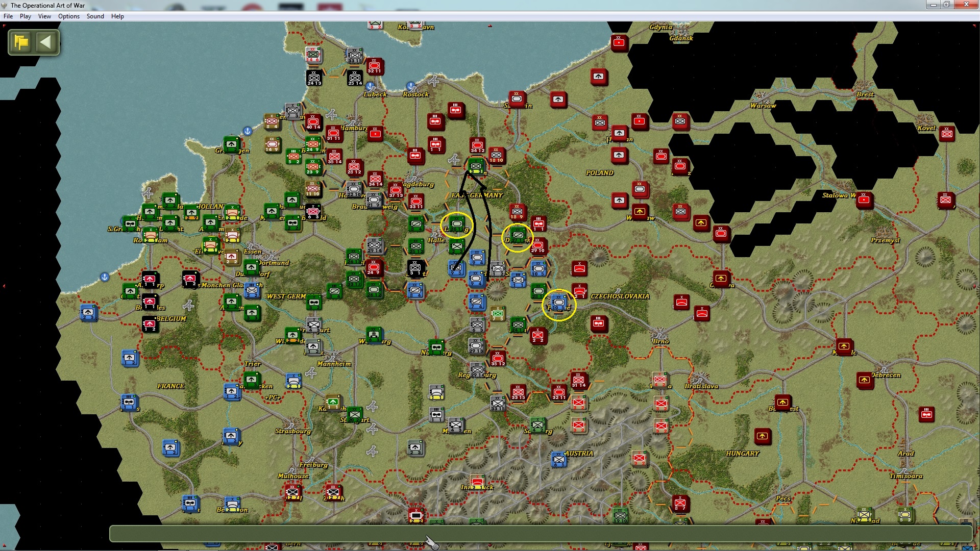Select the tan armor unit 14 9

point(272,145)
